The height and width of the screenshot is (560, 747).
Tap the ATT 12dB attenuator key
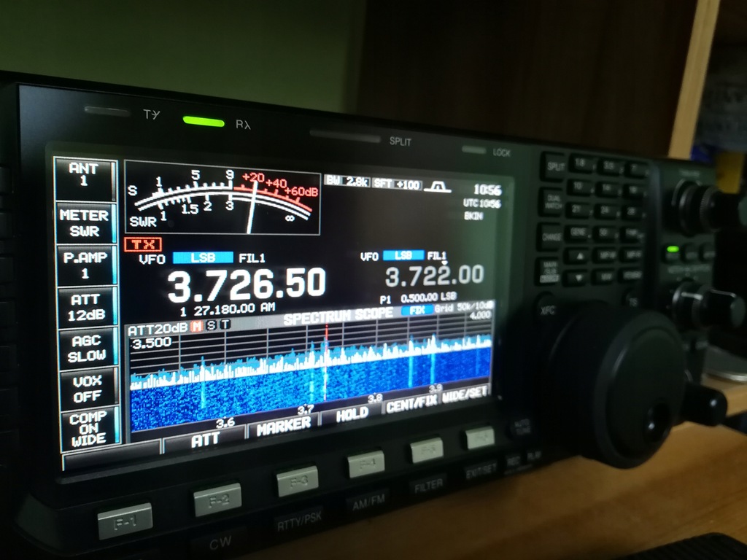tap(87, 307)
